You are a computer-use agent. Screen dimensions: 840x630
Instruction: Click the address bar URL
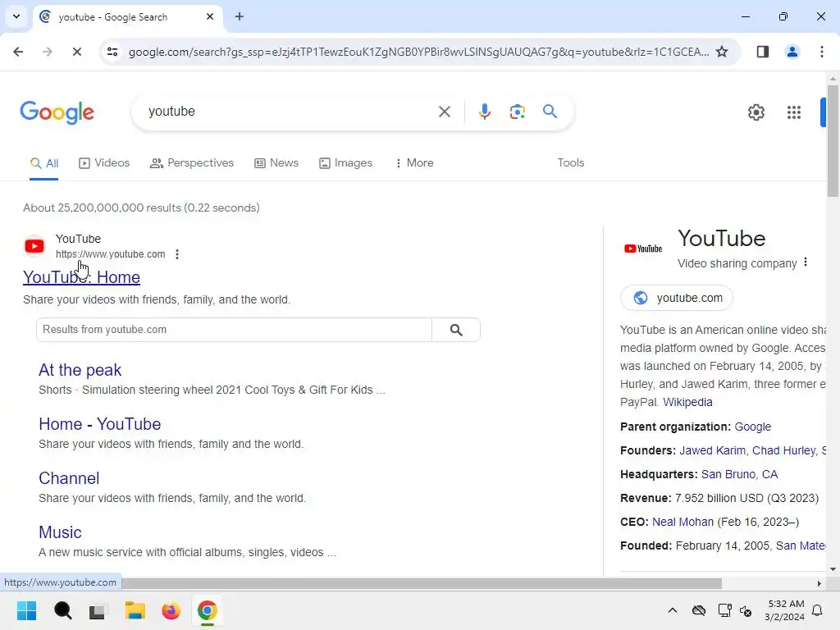tap(418, 52)
